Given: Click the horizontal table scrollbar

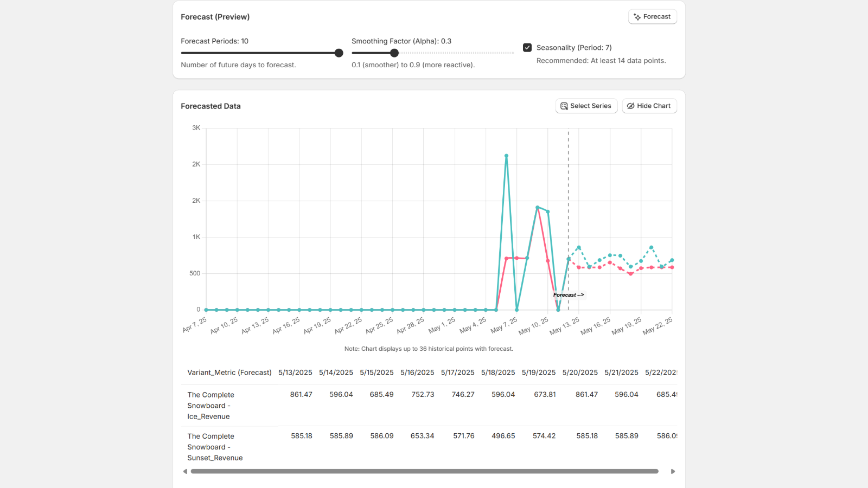Looking at the screenshot, I should pyautogui.click(x=424, y=472).
